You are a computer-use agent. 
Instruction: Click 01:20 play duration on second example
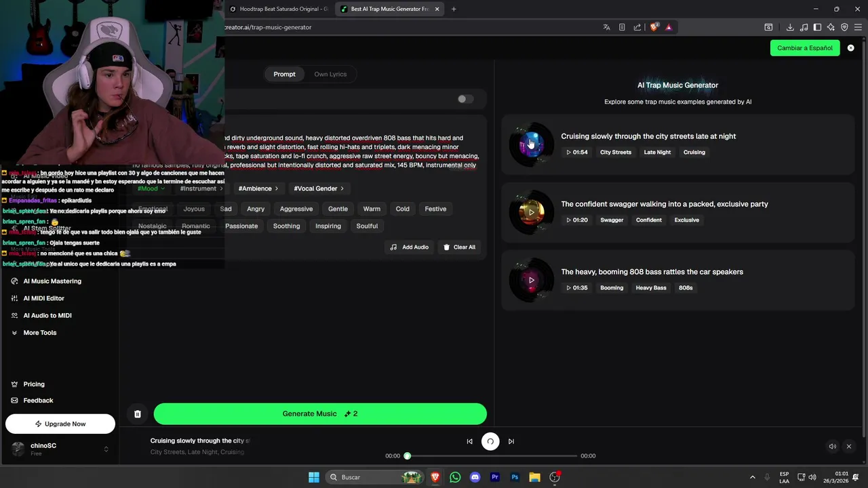point(576,220)
